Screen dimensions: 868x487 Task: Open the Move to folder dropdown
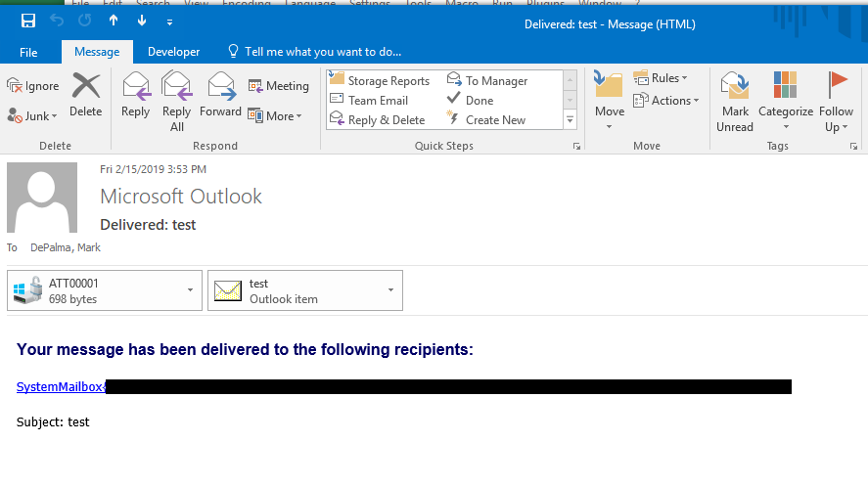pyautogui.click(x=610, y=100)
